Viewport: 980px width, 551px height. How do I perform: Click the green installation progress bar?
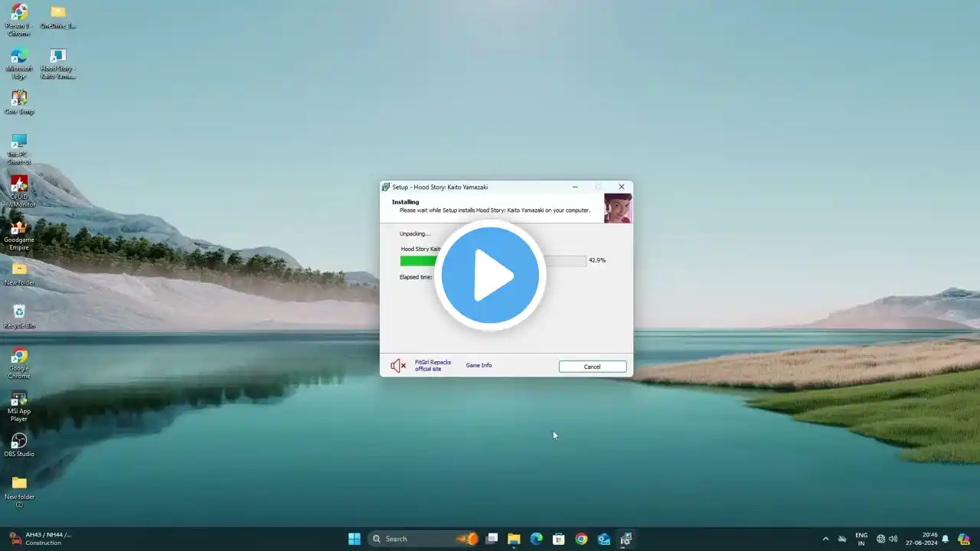pyautogui.click(x=492, y=261)
